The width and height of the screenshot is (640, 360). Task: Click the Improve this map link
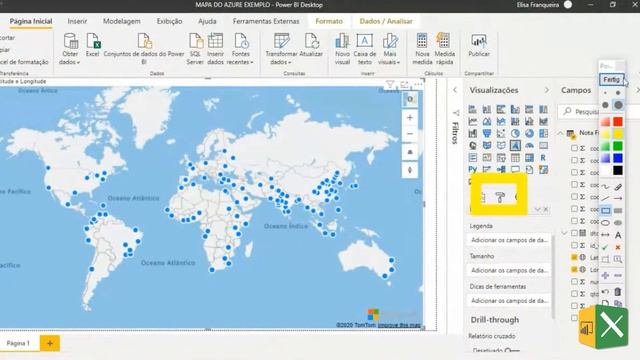click(399, 325)
